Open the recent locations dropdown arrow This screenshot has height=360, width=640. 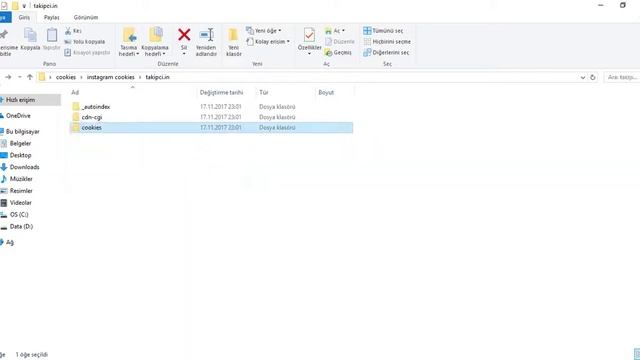coord(19,77)
